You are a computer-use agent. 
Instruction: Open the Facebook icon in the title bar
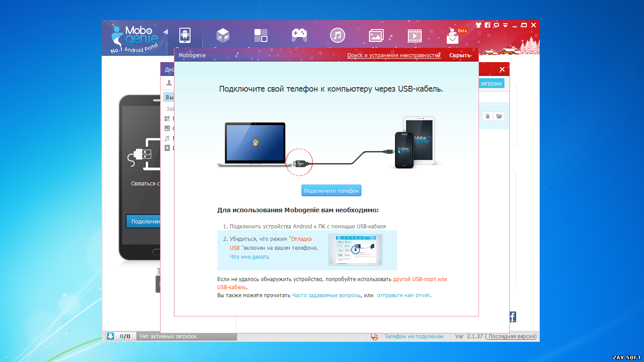click(487, 25)
